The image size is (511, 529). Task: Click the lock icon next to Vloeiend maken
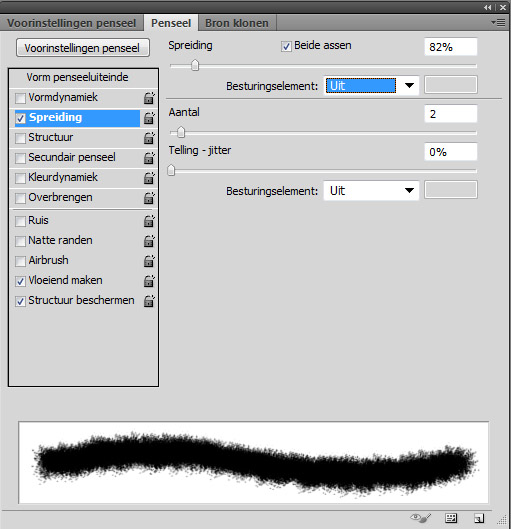click(x=149, y=281)
